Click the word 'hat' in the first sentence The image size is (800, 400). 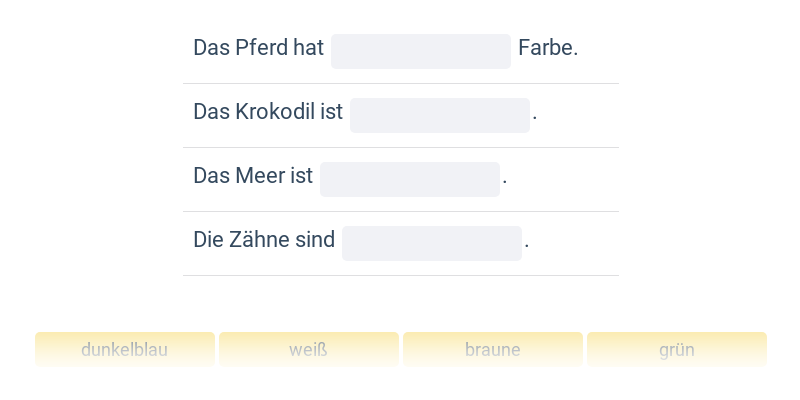[x=308, y=48]
